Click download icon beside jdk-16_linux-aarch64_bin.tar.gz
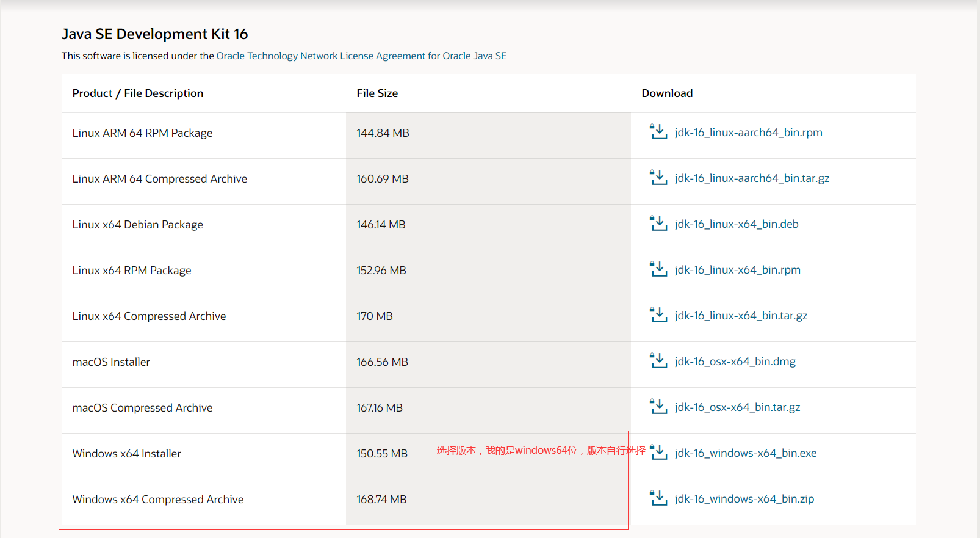 [x=658, y=177]
